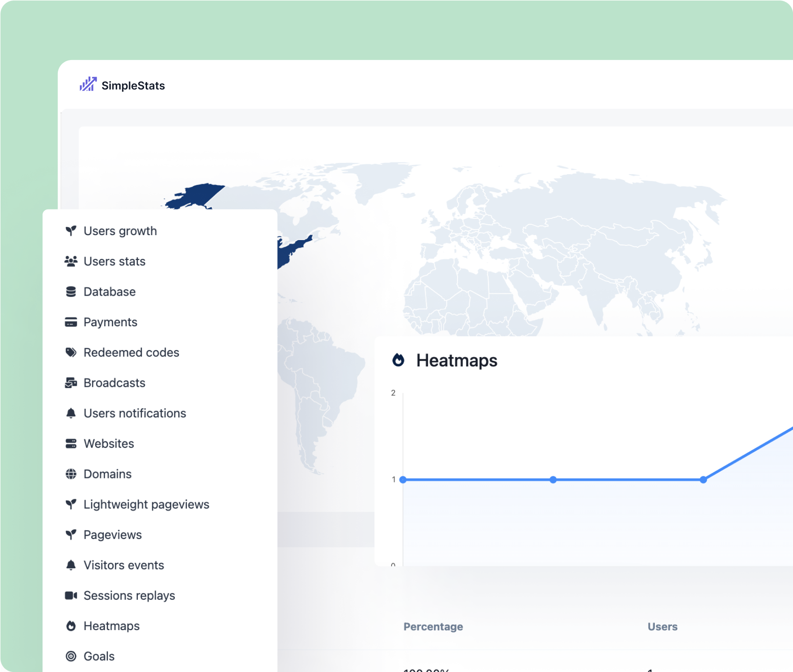Viewport: 793px width, 672px height.
Task: Select the first data point on Heatmaps chart
Action: [403, 480]
